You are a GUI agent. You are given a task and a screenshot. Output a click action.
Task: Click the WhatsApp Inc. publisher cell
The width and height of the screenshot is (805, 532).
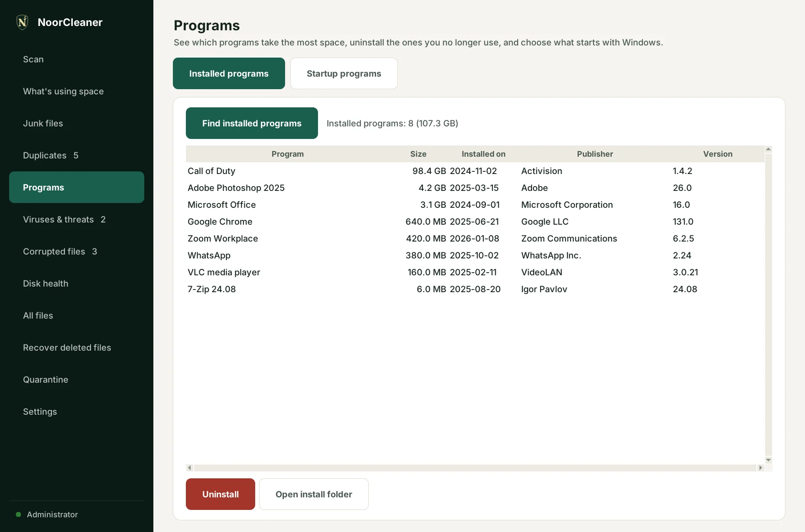point(551,255)
